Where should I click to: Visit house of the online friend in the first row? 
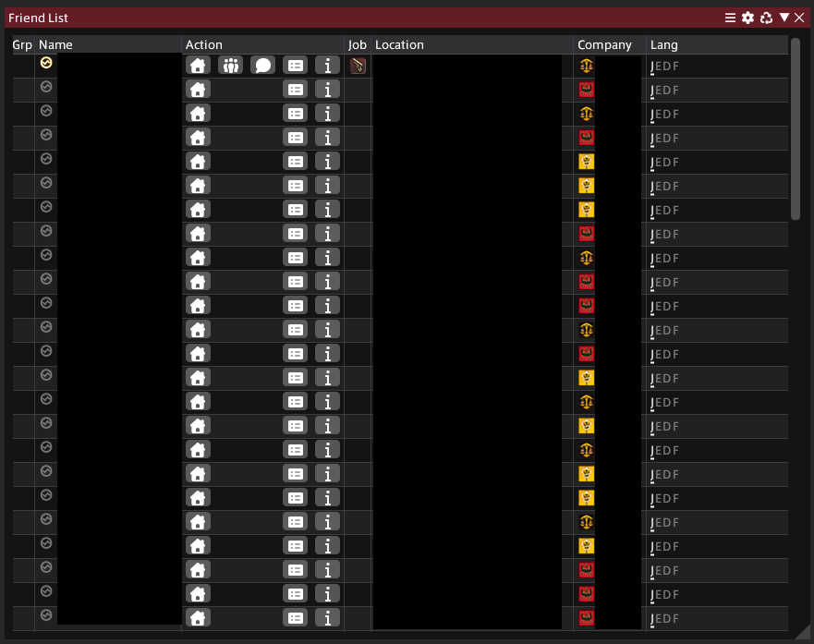198,66
